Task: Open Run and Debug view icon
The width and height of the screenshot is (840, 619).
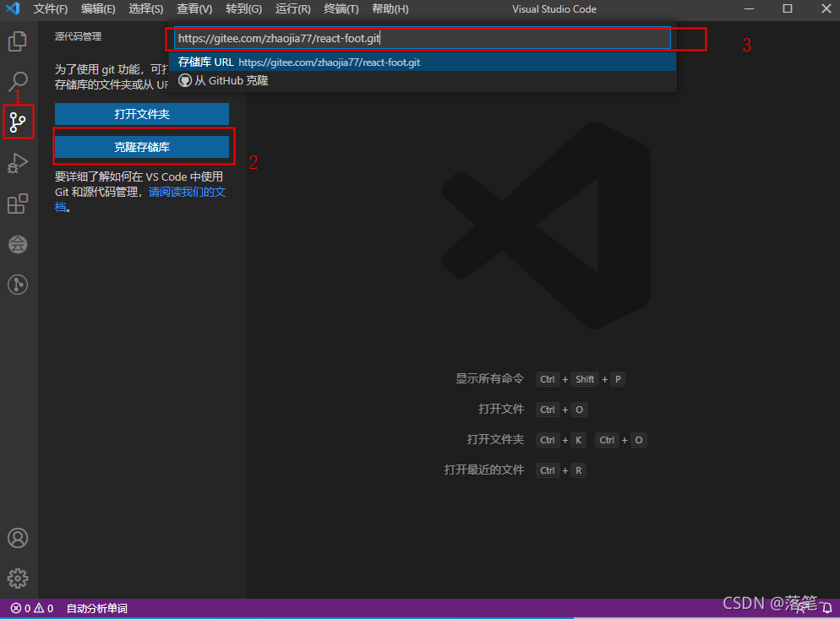Action: [x=18, y=163]
